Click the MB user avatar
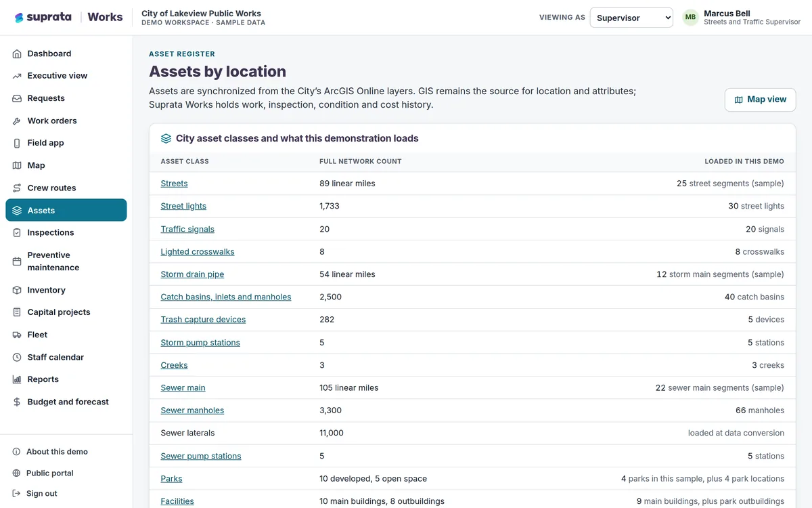This screenshot has width=812, height=508. click(690, 18)
